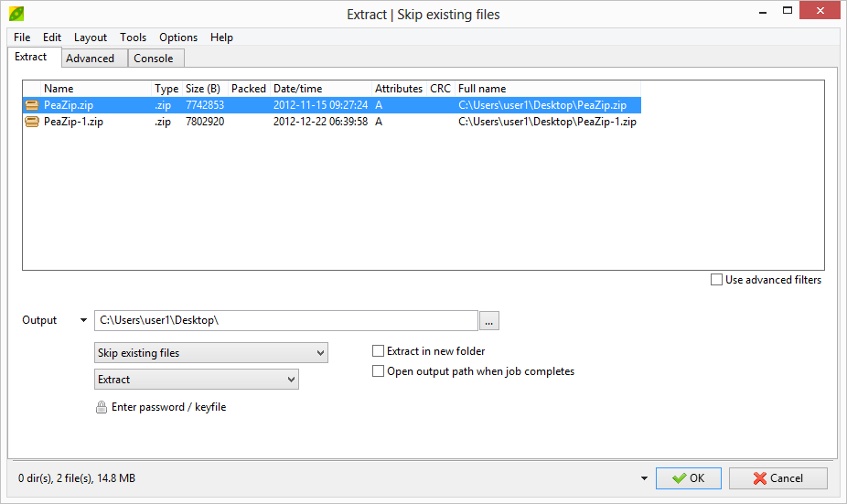
Task: Browse output folder with ... button
Action: tap(488, 320)
